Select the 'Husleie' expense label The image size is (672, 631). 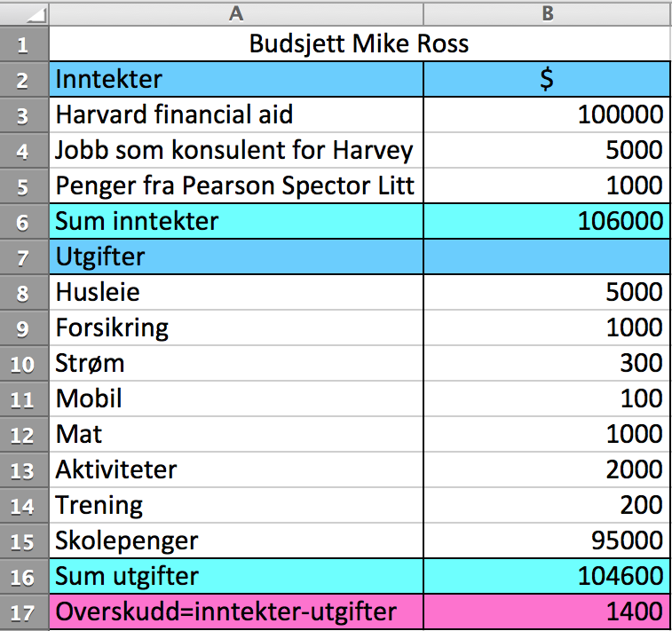236,292
